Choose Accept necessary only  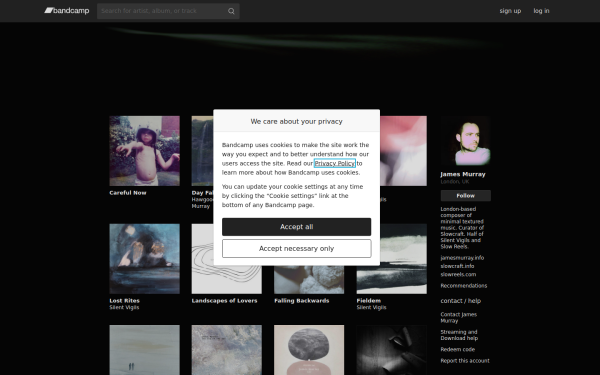(297, 249)
